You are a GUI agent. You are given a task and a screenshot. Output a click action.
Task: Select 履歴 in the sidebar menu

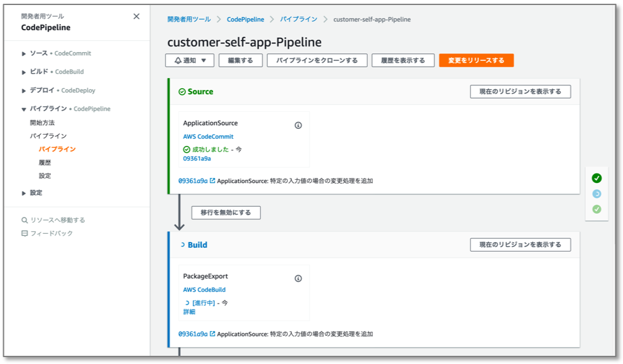(x=45, y=162)
